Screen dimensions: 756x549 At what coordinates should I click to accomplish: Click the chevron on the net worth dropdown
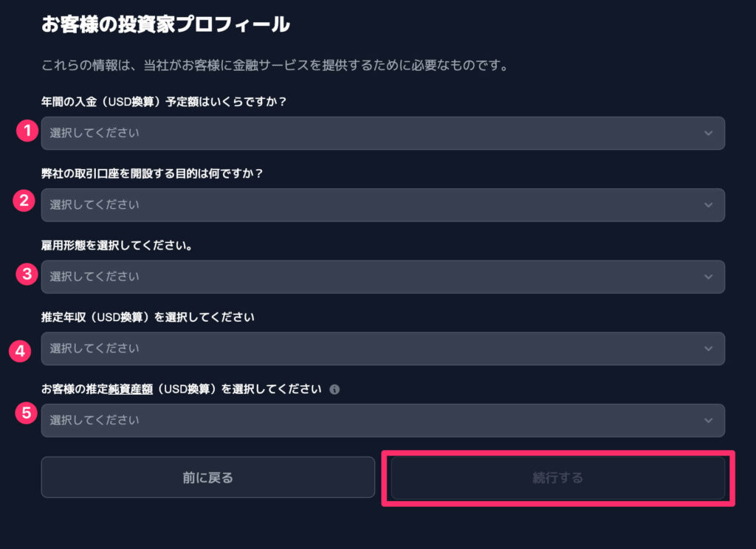708,420
